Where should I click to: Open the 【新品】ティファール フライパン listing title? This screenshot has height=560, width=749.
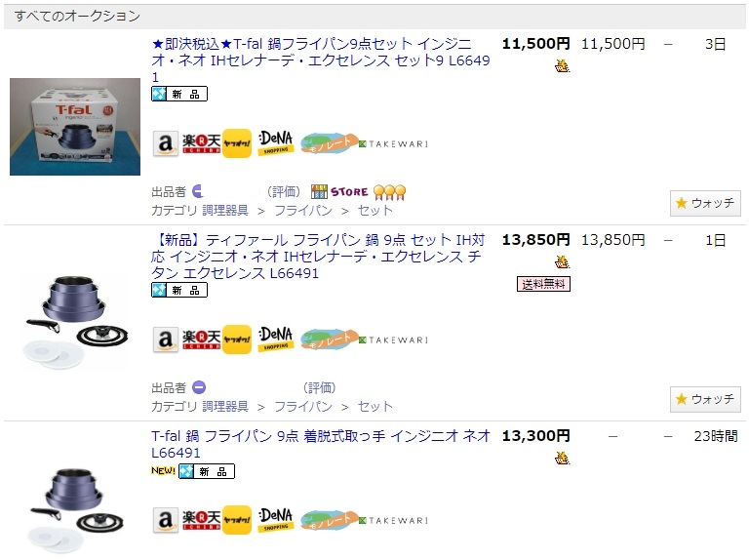pos(318,257)
